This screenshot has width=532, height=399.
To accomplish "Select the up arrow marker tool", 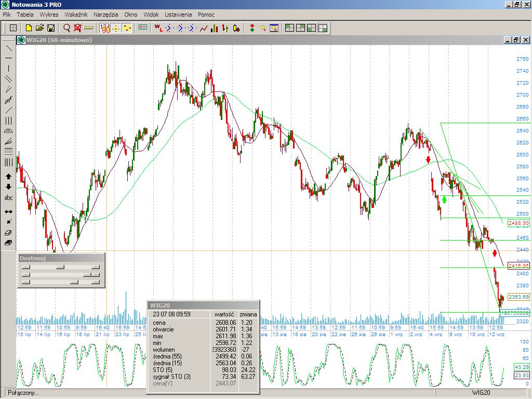I will (9, 177).
